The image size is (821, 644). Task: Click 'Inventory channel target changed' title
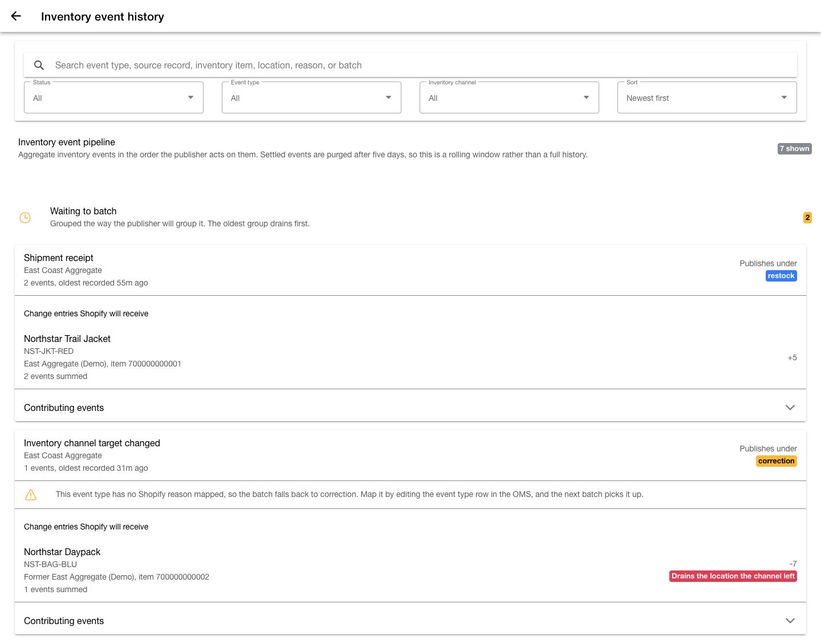(x=92, y=443)
